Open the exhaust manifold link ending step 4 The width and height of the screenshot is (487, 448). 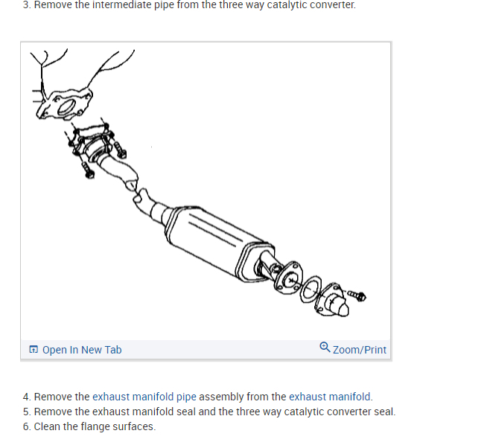(x=330, y=397)
